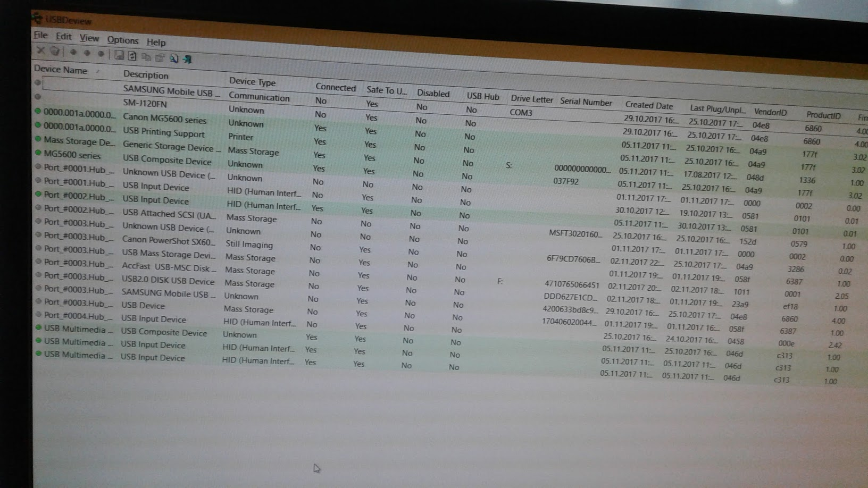
Task: Click serial number 037F92
Action: coord(566,181)
